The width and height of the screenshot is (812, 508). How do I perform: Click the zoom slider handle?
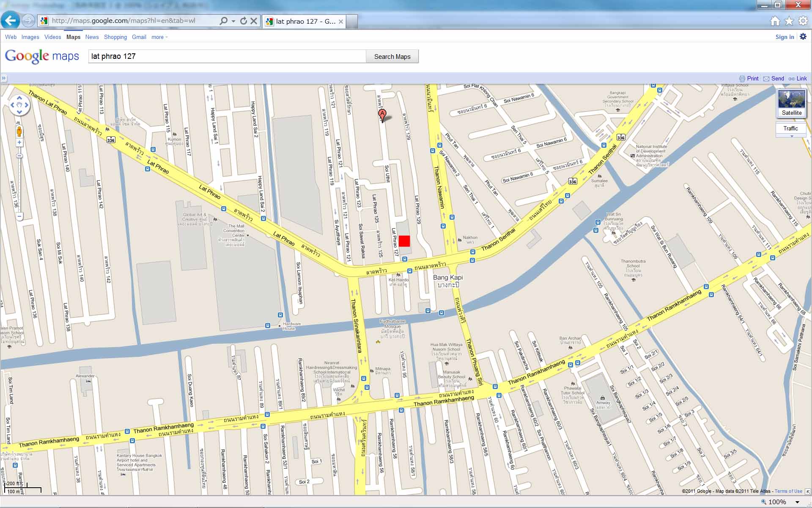pyautogui.click(x=19, y=156)
